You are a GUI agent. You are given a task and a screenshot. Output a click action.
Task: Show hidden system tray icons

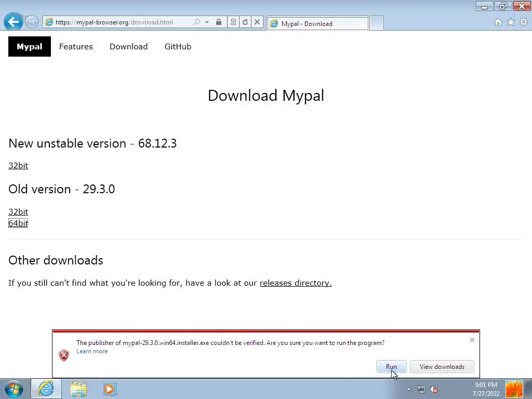pyautogui.click(x=408, y=389)
